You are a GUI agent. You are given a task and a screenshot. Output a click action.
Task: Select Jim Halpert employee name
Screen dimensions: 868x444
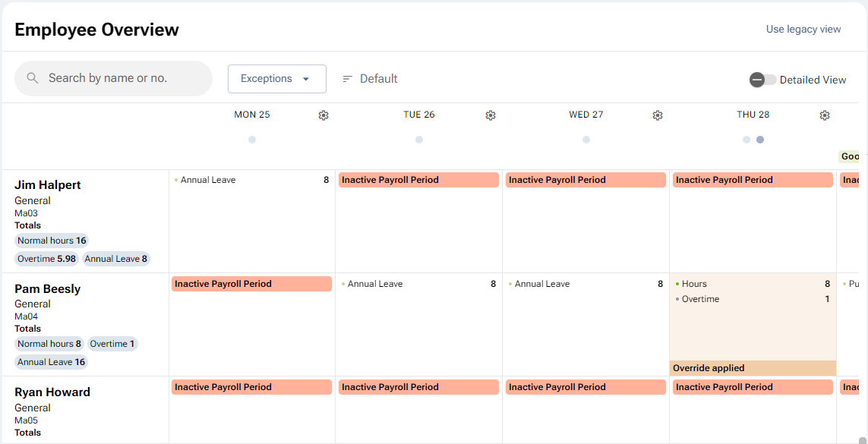48,185
